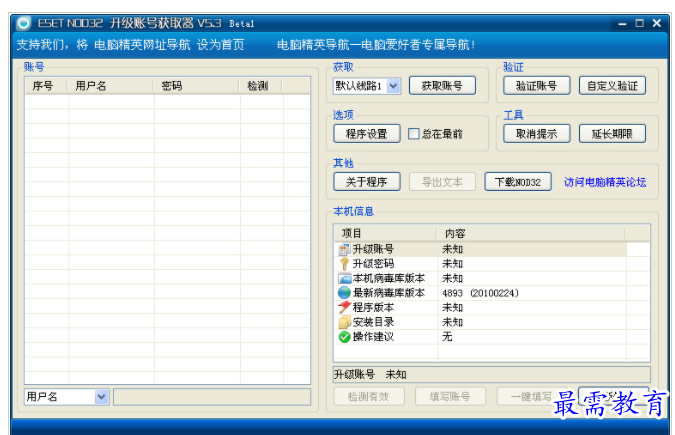The width and height of the screenshot is (675, 435).
Task: Click the green check icon for 操作建议
Action: click(344, 337)
